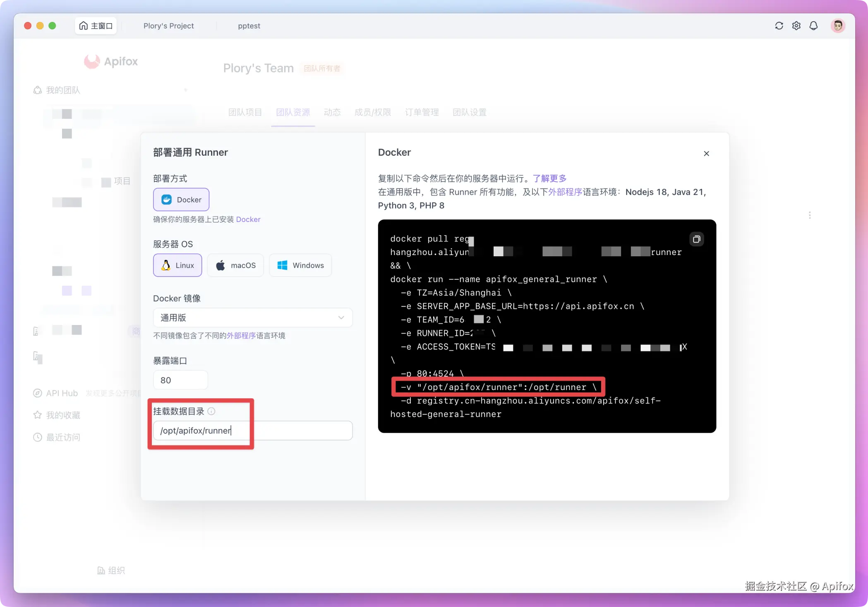Viewport: 868px width, 607px height.
Task: Select Linux as server OS
Action: (x=177, y=265)
